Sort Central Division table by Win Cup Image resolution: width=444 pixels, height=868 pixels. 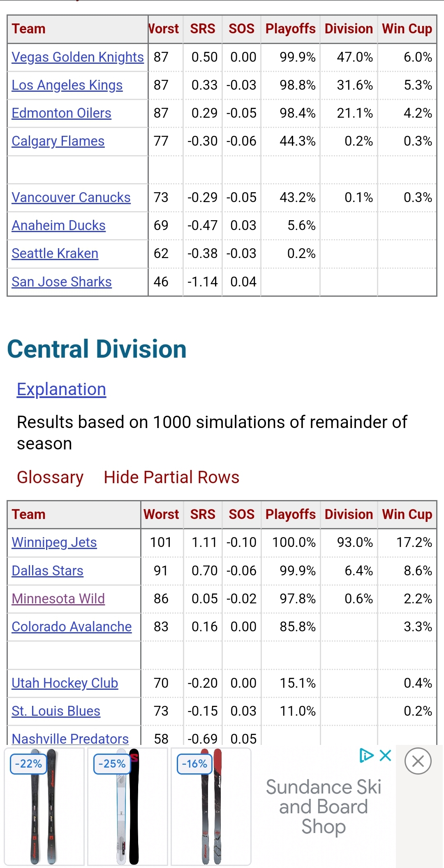click(407, 514)
